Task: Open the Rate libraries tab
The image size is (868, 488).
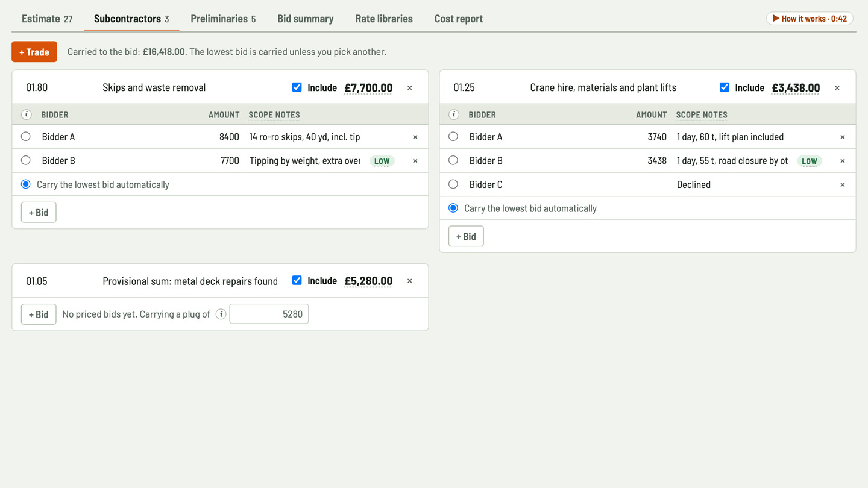Action: point(384,19)
